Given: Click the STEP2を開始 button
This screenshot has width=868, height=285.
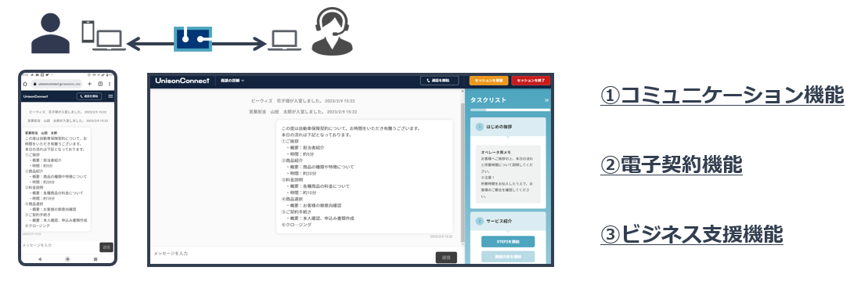Looking at the screenshot, I should click(x=508, y=242).
